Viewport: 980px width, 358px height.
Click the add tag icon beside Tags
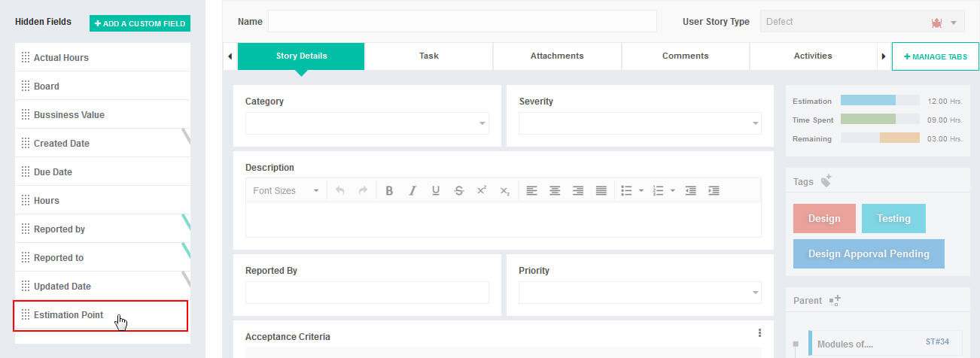[826, 181]
